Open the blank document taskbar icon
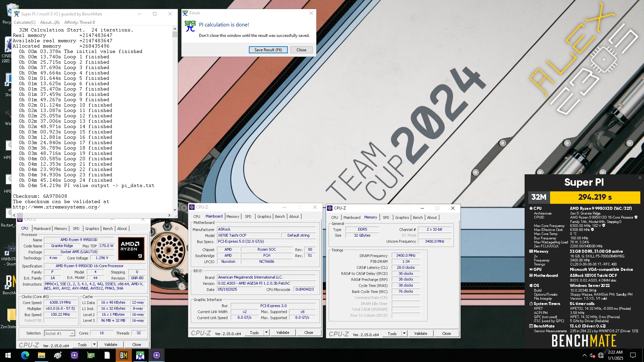Screen dimensions: 644x362 click(107, 355)
